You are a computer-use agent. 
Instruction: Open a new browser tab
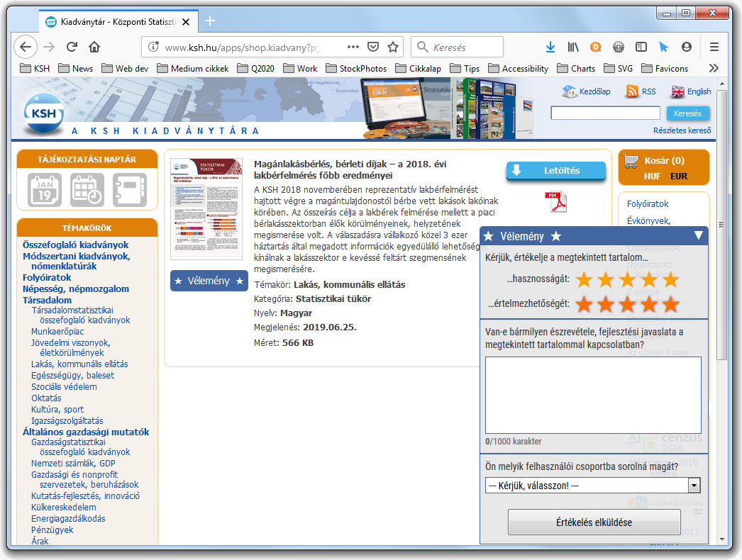tap(209, 21)
